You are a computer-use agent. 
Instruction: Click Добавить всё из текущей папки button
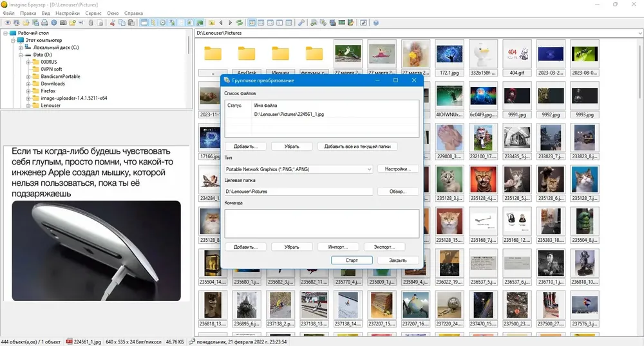point(357,147)
